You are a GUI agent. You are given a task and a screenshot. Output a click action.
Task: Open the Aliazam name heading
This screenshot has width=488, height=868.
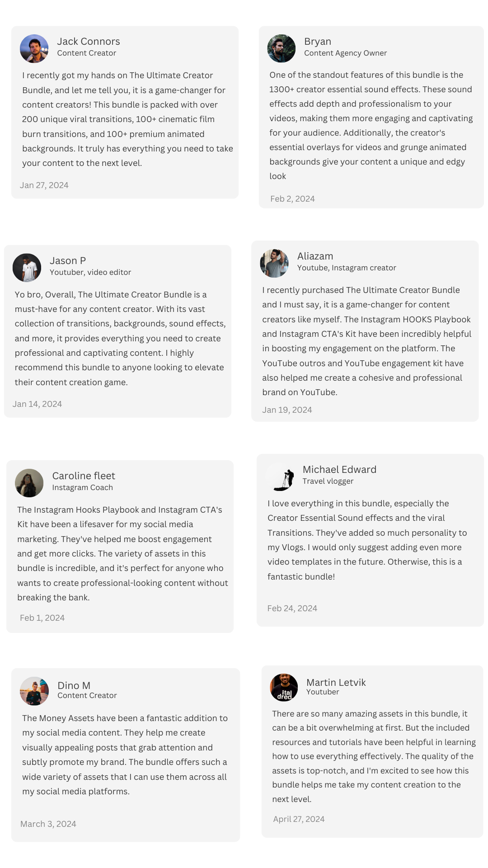click(x=315, y=256)
